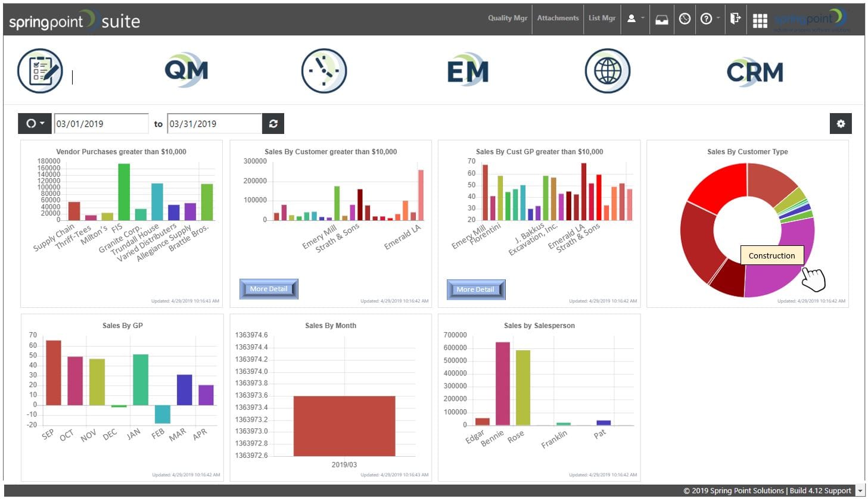
Task: Click the clock icon in the top bar
Action: [684, 18]
